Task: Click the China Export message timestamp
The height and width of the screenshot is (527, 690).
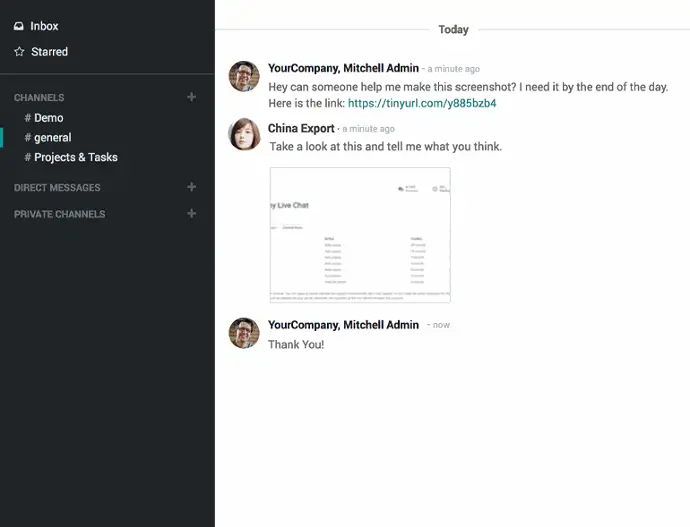Action: click(369, 129)
